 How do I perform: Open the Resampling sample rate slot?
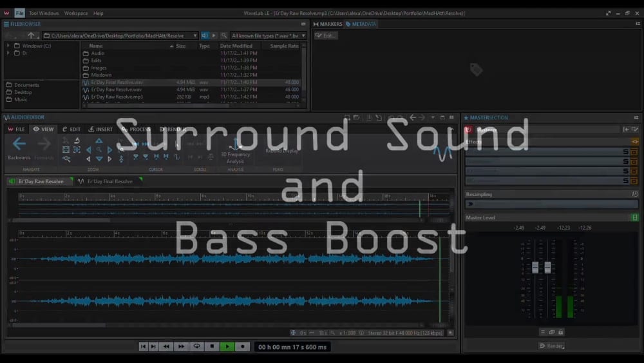pos(551,204)
